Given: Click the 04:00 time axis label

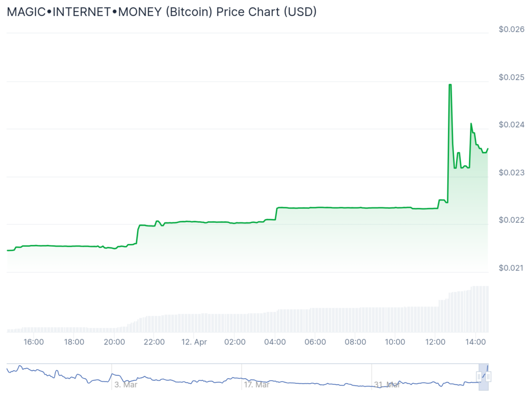Looking at the screenshot, I should click(x=275, y=342).
